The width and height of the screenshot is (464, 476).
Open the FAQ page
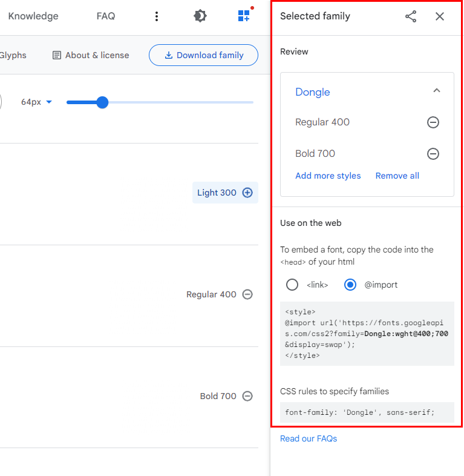[106, 16]
